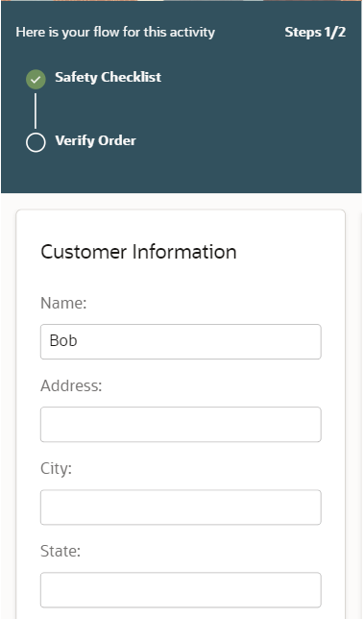364x619 pixels.
Task: Click the Customer Information heading
Action: point(138,252)
